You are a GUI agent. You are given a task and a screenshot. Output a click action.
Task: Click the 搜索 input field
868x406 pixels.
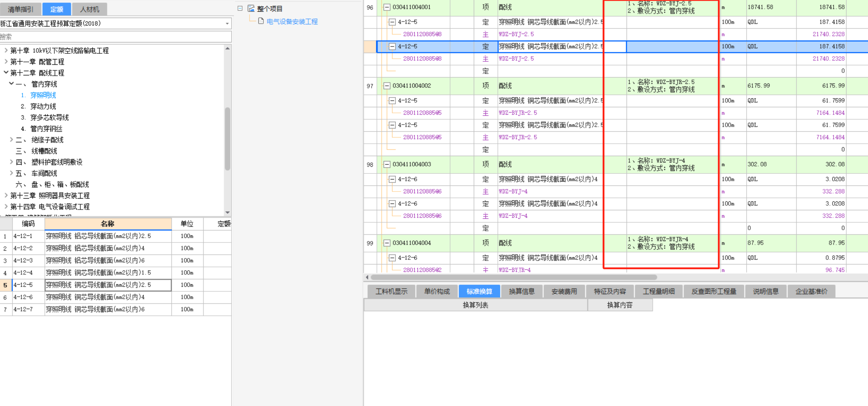pos(116,37)
